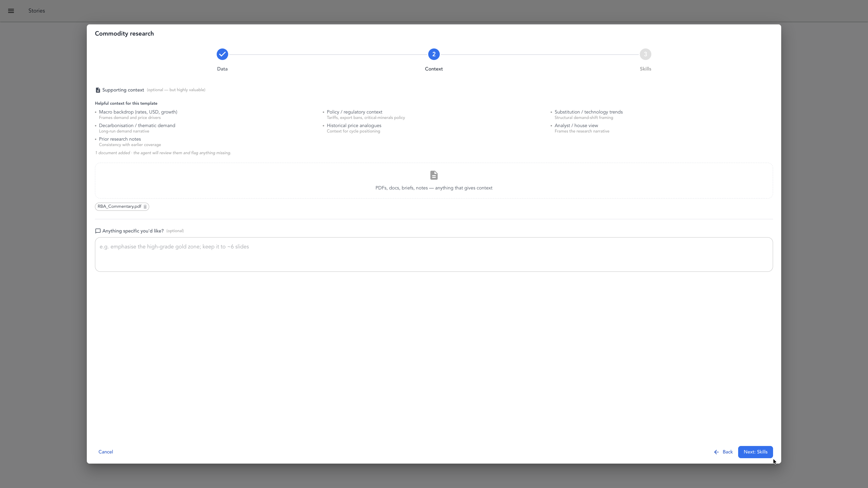
Task: Open the hamburger navigation menu
Action: click(x=11, y=11)
